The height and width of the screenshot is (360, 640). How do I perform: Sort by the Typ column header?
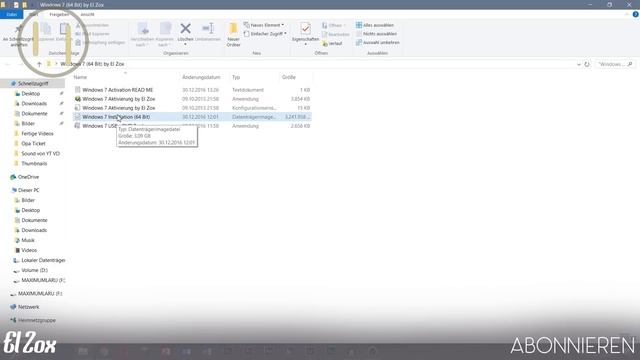236,77
